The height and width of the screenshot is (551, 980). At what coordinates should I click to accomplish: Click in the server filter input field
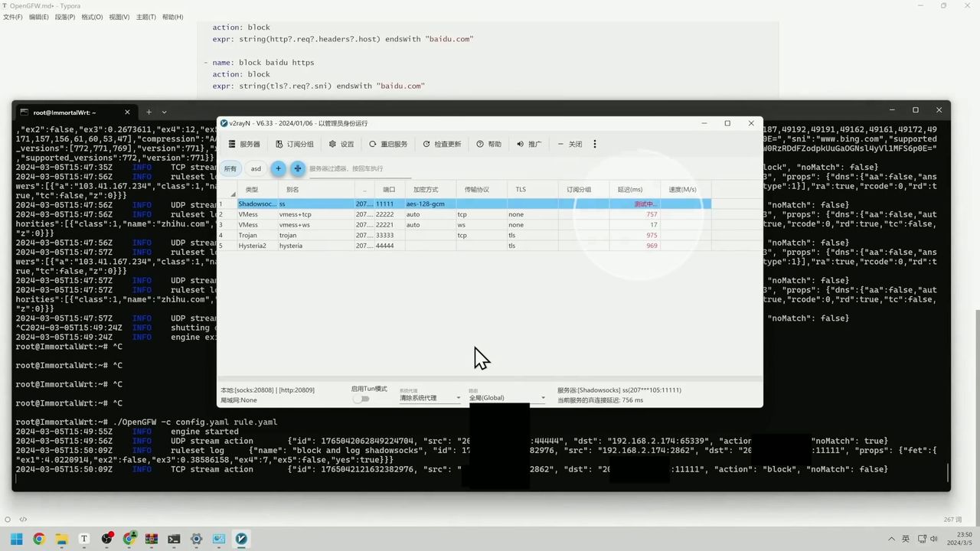[x=358, y=168]
